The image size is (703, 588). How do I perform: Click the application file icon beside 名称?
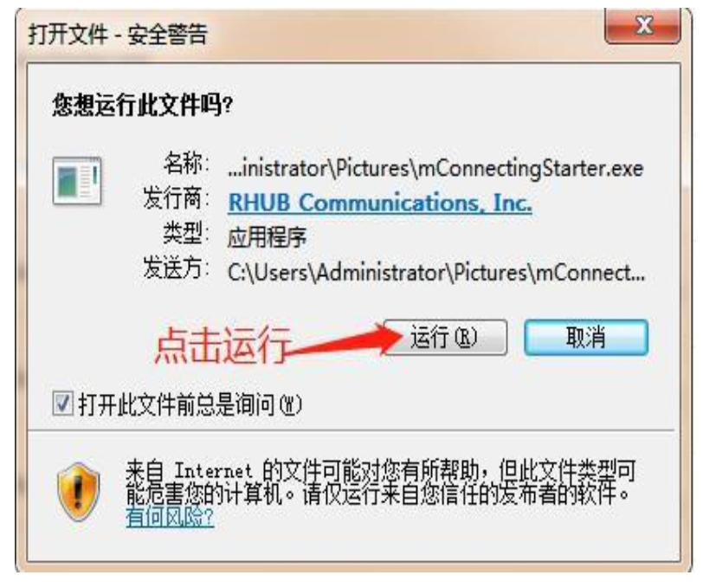pos(77,181)
